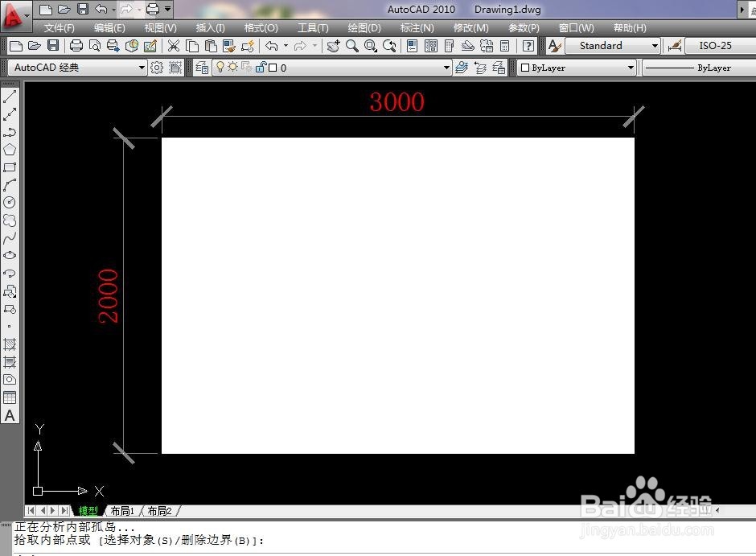The width and height of the screenshot is (756, 556).
Task: Open the 格式(O) menu
Action: [x=261, y=28]
